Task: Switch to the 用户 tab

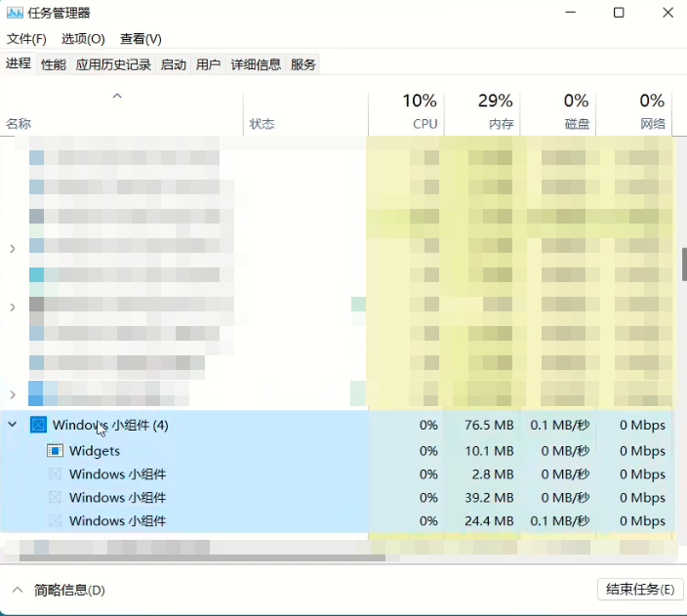Action: [208, 64]
